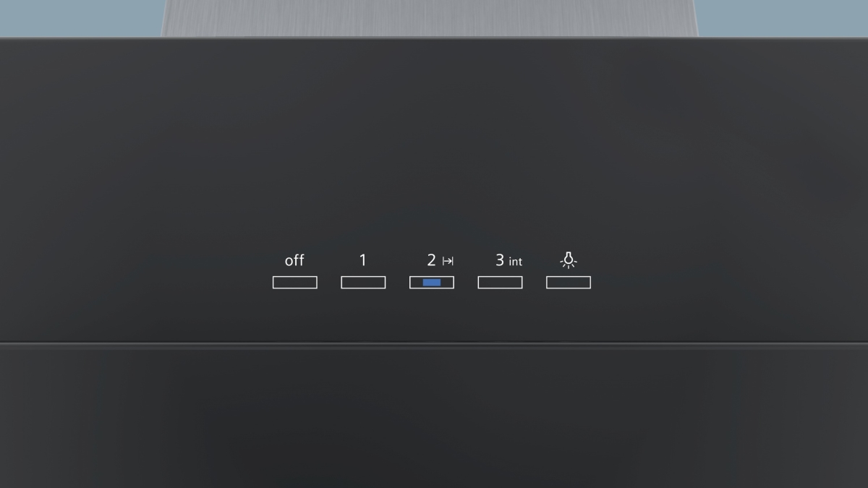
Task: Choose fan speed 2 numeral
Action: [432, 260]
